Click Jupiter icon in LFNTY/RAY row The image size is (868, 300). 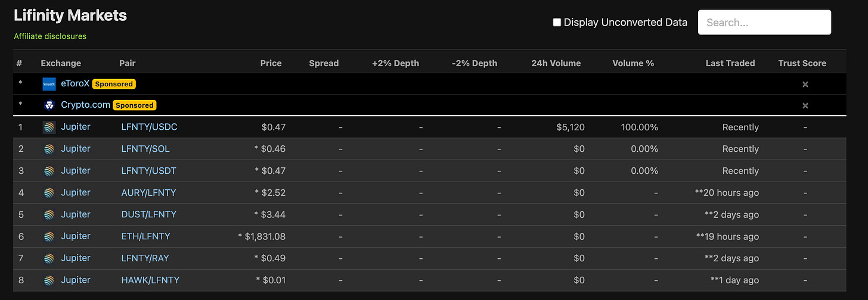pos(49,258)
